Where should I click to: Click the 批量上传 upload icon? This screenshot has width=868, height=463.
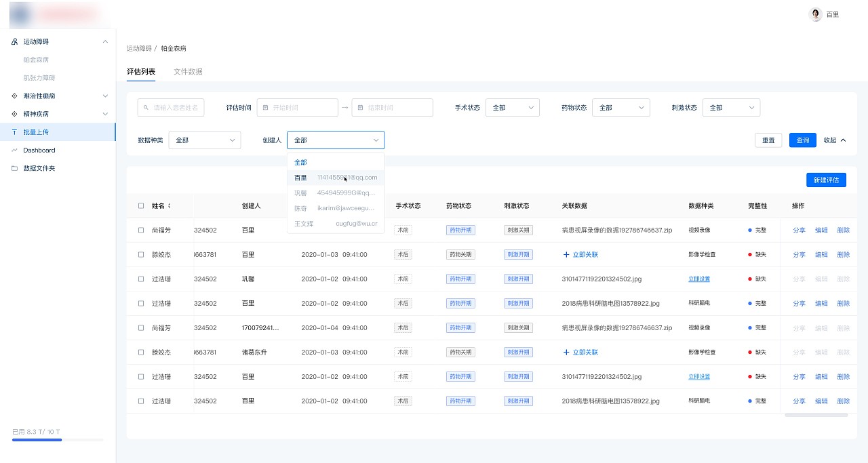15,132
